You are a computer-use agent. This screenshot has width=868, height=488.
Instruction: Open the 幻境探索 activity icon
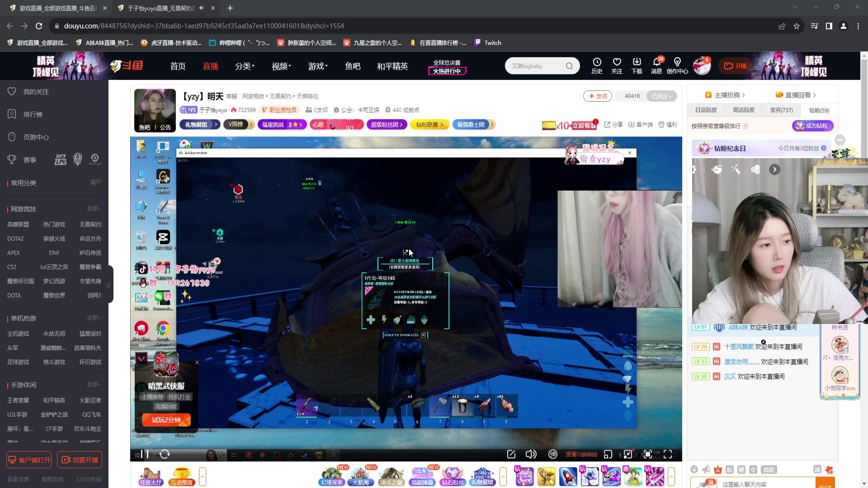[332, 477]
